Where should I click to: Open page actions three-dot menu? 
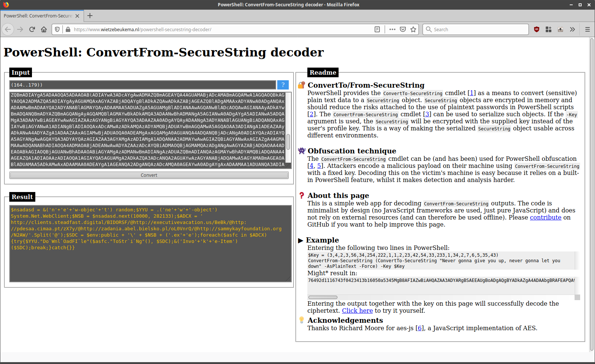[392, 29]
